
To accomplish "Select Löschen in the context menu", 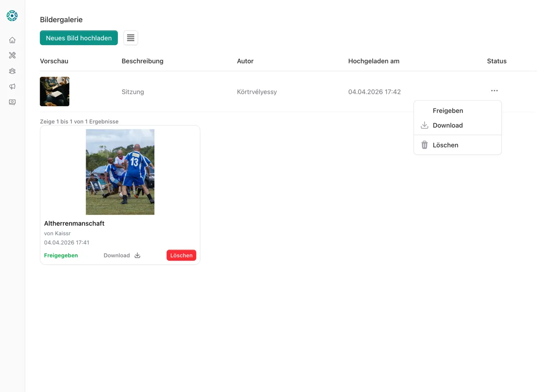I will pyautogui.click(x=445, y=145).
